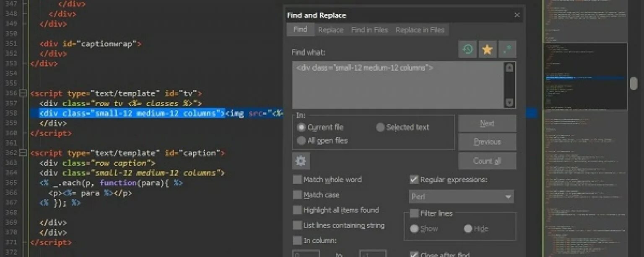Open the search history clock icon
The height and width of the screenshot is (257, 644).
point(467,49)
